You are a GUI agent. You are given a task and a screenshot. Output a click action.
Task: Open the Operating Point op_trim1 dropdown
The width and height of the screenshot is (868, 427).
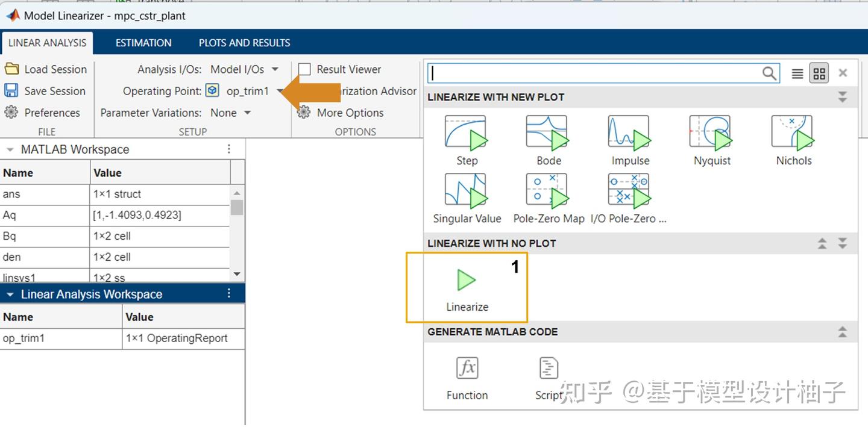coord(279,91)
